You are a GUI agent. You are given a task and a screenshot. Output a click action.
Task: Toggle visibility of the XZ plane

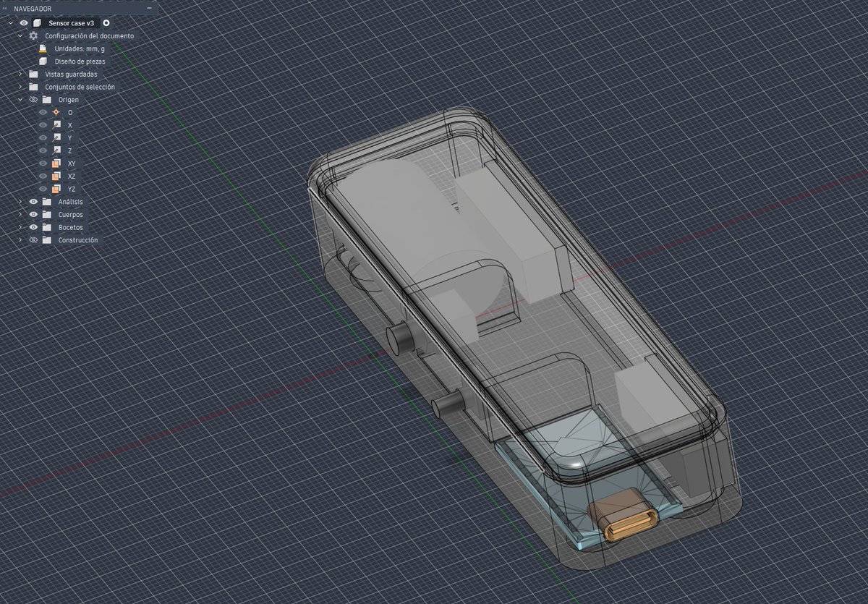43,176
